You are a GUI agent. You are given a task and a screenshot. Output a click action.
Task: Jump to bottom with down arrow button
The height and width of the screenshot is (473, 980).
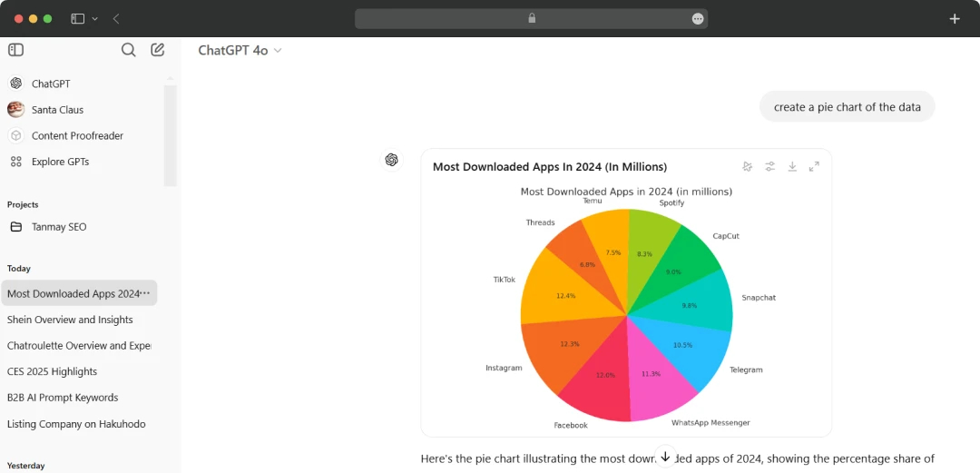click(665, 456)
